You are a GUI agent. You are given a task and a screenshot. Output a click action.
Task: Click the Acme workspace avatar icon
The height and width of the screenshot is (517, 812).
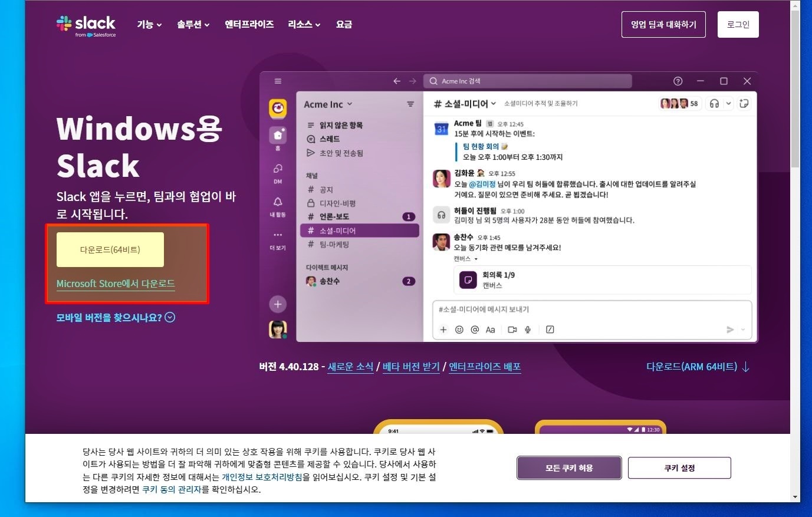click(x=278, y=108)
